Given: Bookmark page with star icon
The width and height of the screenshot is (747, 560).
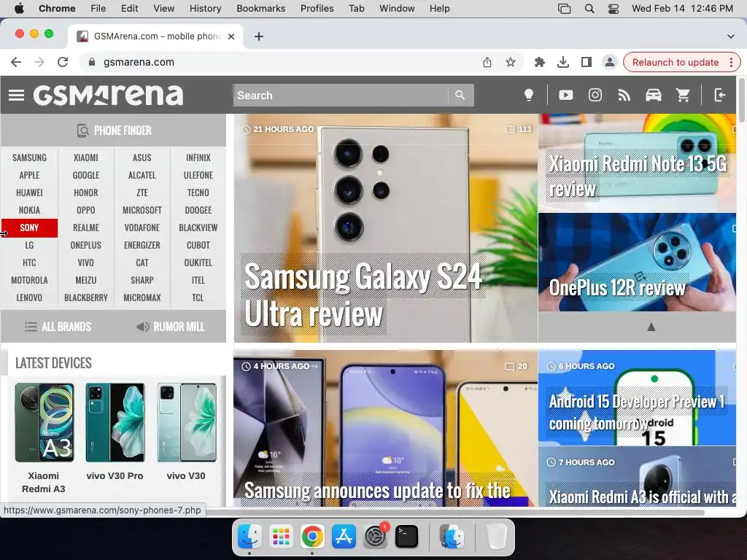Looking at the screenshot, I should [x=511, y=62].
